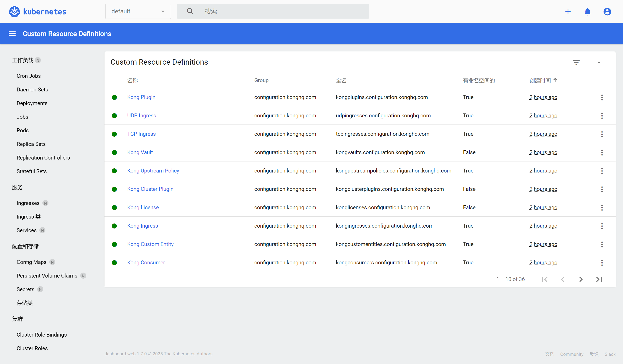Viewport: 623px width, 364px height.
Task: Click the previous page arrow
Action: 563,279
